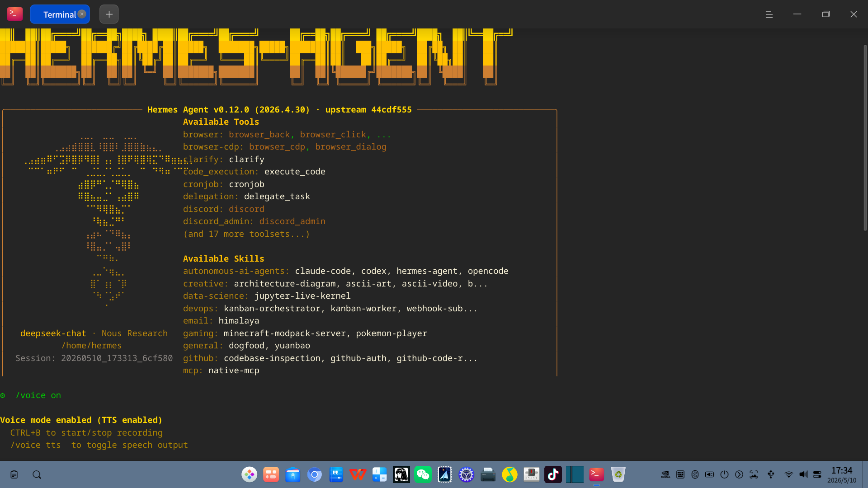868x488 pixels.
Task: Open system settings gear in dock
Action: pos(466,474)
